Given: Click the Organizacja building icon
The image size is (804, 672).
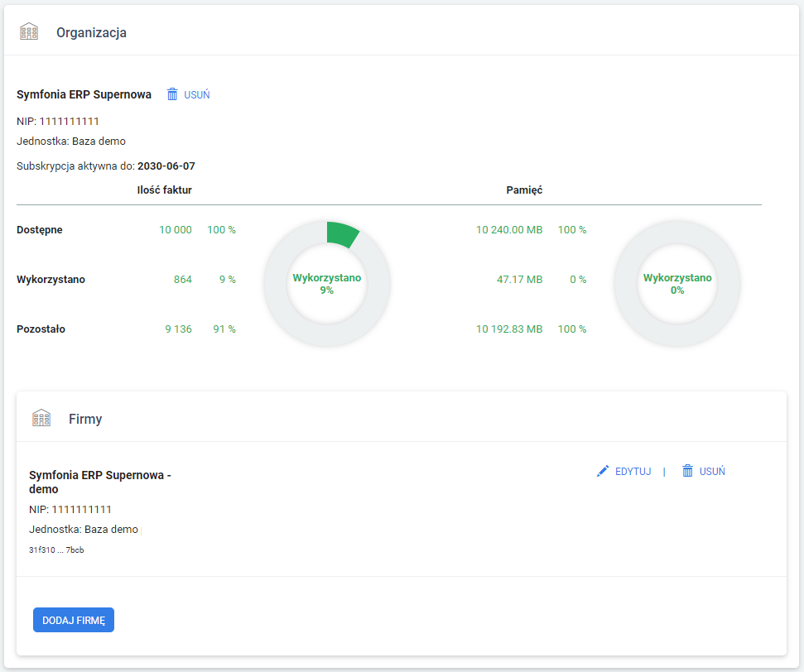Looking at the screenshot, I should coord(29,32).
